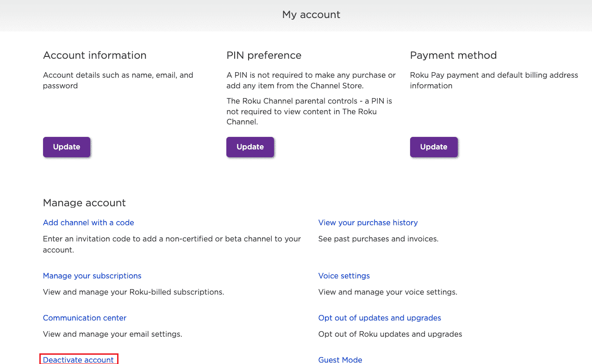Click the Manage account heading

(x=84, y=203)
